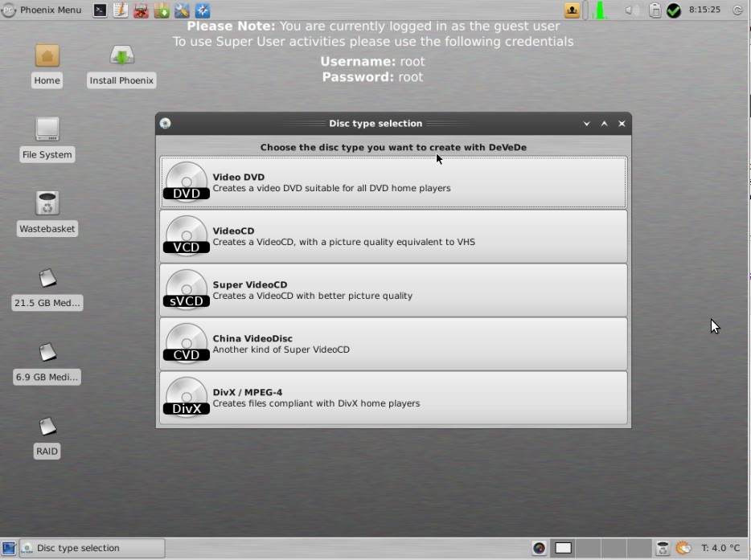Choose Super VideoCD disc type
This screenshot has width=751, height=560.
point(393,290)
